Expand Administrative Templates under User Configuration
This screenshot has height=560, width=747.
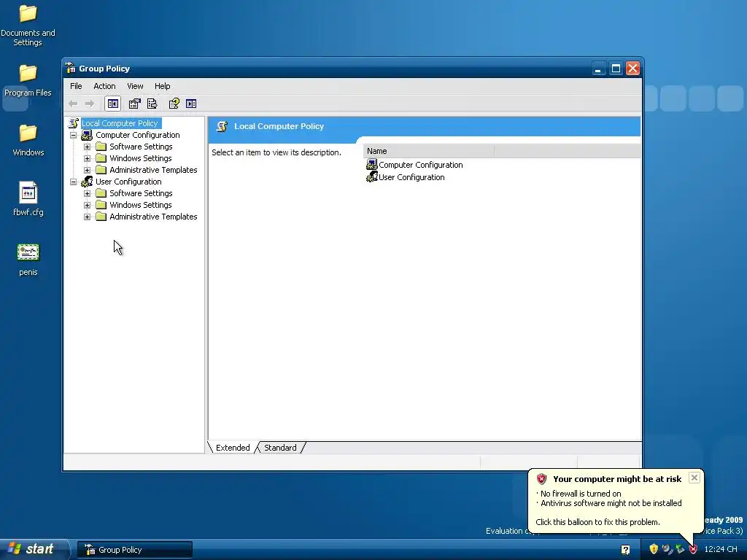point(88,217)
